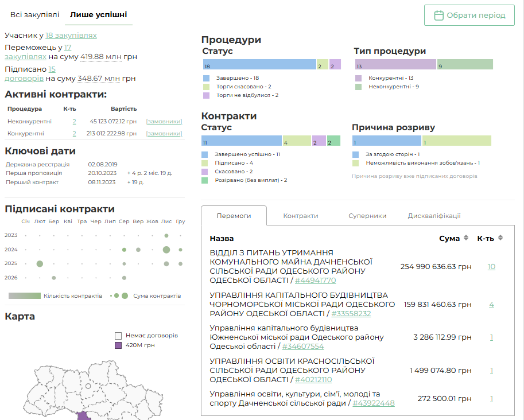Switch to the Всі закупівлі tab

[34, 15]
